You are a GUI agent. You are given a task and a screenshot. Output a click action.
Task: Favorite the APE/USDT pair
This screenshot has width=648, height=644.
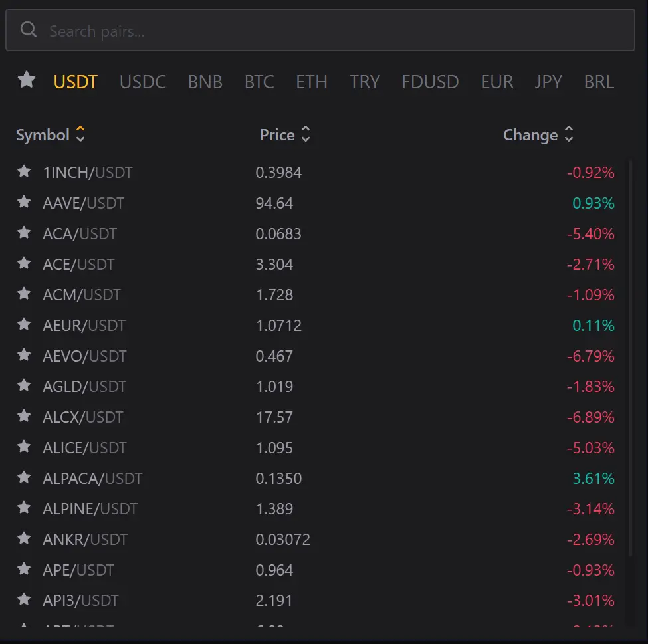(24, 570)
